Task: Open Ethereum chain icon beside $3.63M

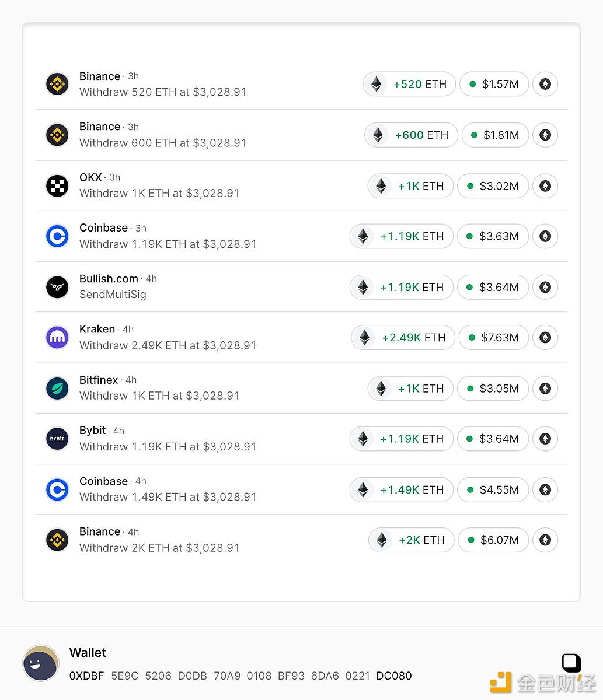Action: click(545, 236)
